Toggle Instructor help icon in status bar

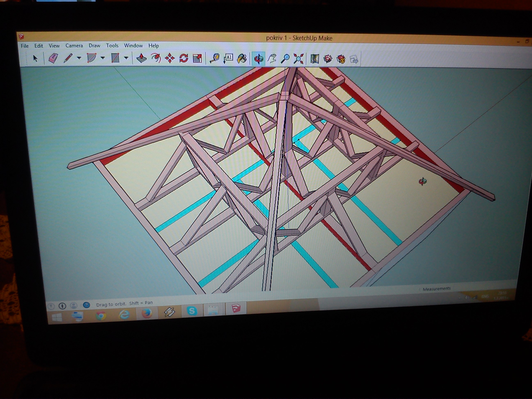86,305
